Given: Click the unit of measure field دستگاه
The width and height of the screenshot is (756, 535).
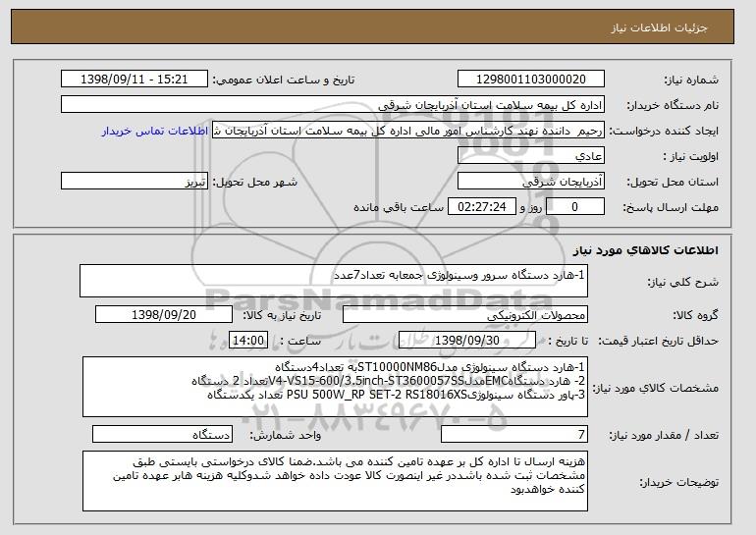Looking at the screenshot, I should click(x=162, y=434).
